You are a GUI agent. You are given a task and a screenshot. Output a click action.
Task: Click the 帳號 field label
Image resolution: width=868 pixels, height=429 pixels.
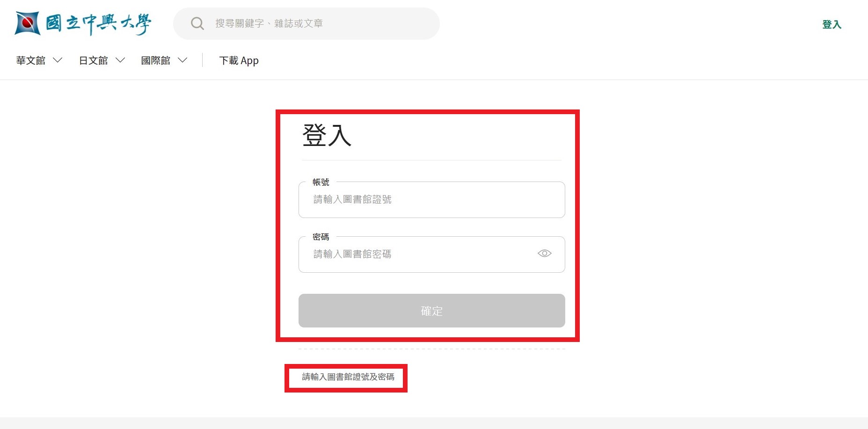pos(321,182)
